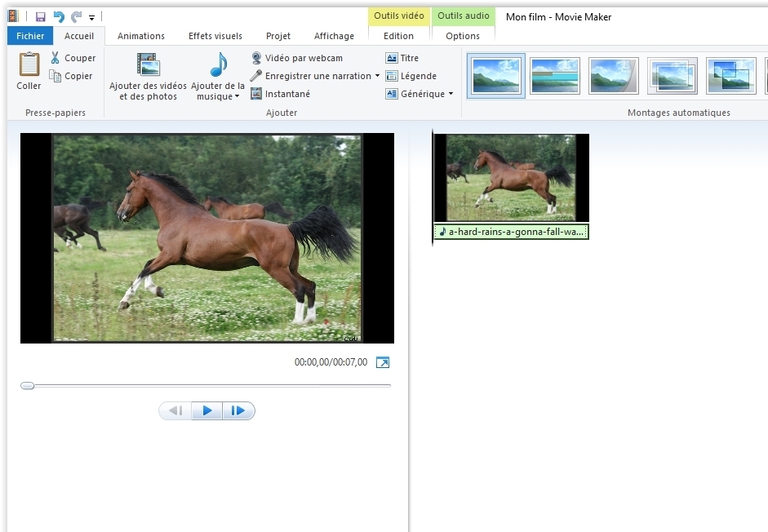Image resolution: width=768 pixels, height=532 pixels.
Task: Open the Enregistrer une narration dropdown arrow
Action: [x=377, y=76]
